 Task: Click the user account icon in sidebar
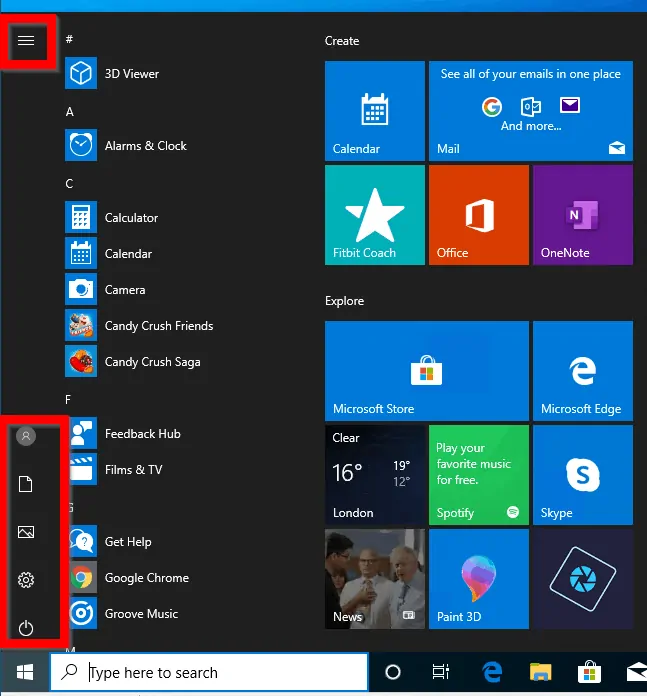(x=26, y=436)
